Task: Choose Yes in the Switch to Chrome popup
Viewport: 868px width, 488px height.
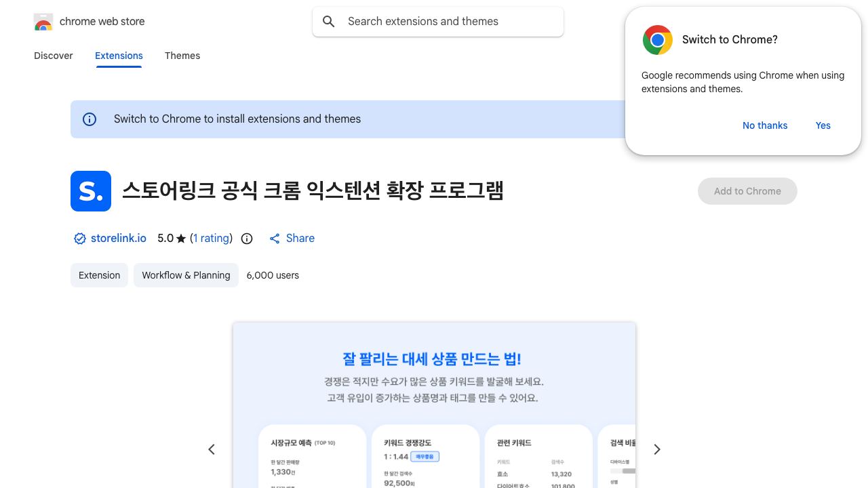Action: click(823, 125)
